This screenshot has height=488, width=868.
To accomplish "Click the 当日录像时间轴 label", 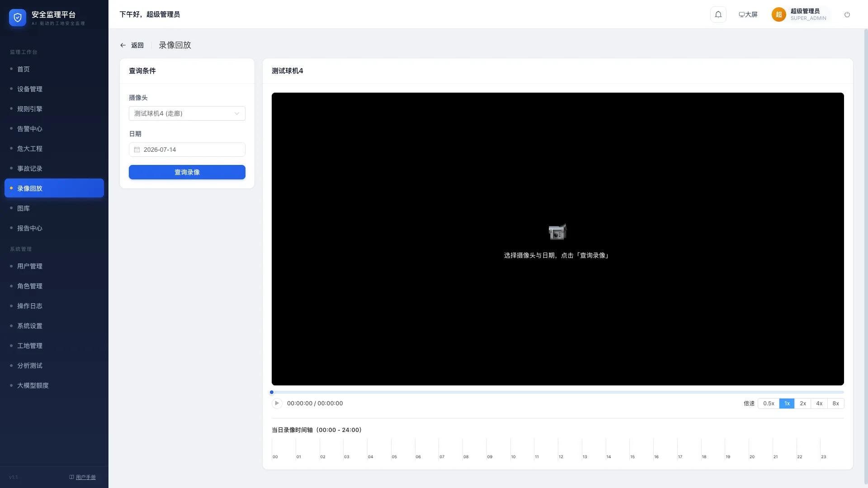I will coord(316,430).
